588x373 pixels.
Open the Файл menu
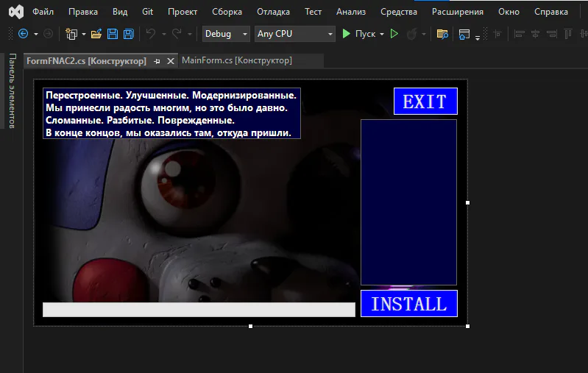point(43,12)
